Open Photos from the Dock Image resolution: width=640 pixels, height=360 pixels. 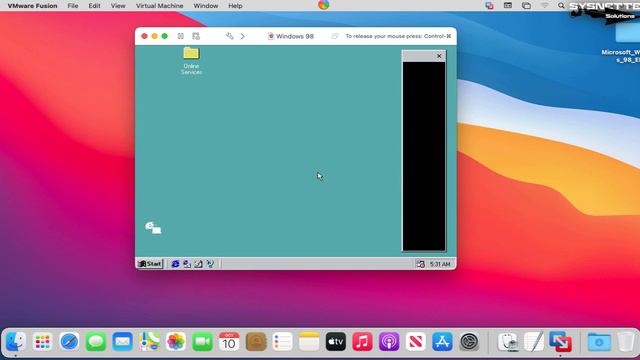pyautogui.click(x=176, y=342)
